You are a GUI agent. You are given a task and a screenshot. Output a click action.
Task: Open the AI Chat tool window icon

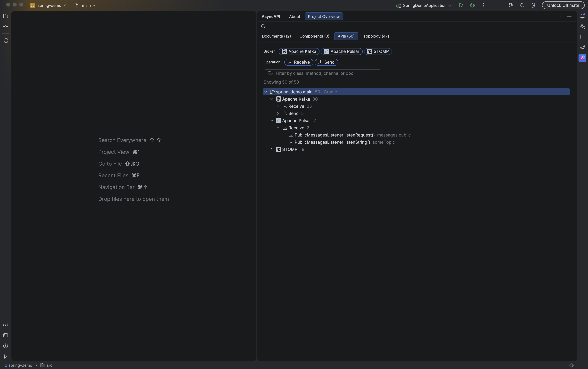[582, 27]
